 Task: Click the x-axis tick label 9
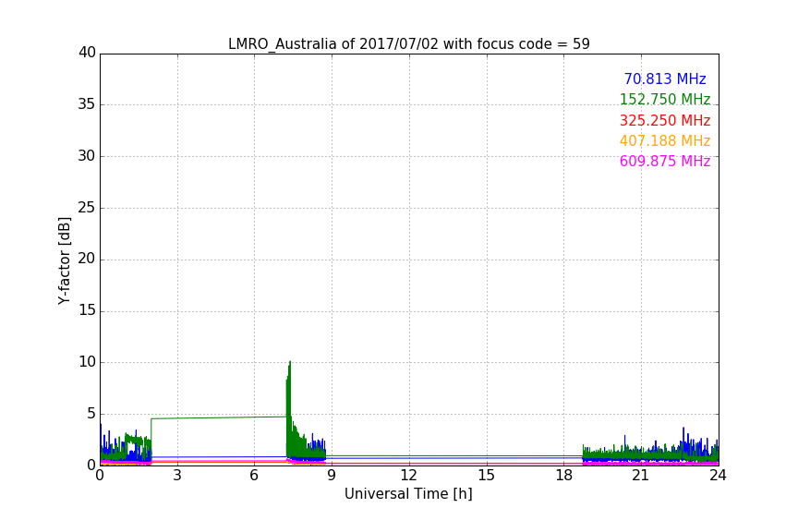[x=332, y=476]
